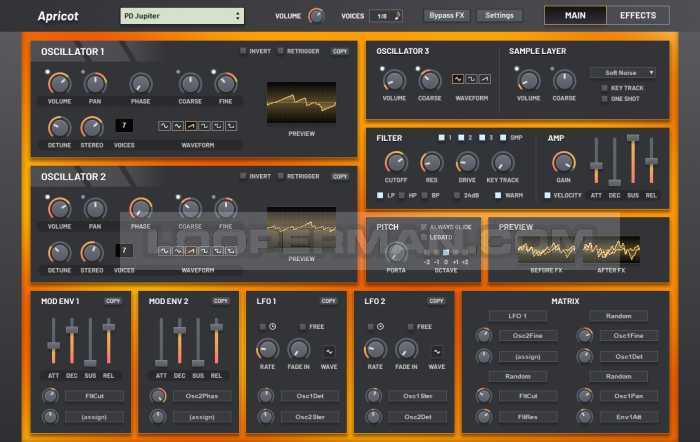
Task: Click the Oscillator 3 Coarse knob
Action: click(429, 81)
